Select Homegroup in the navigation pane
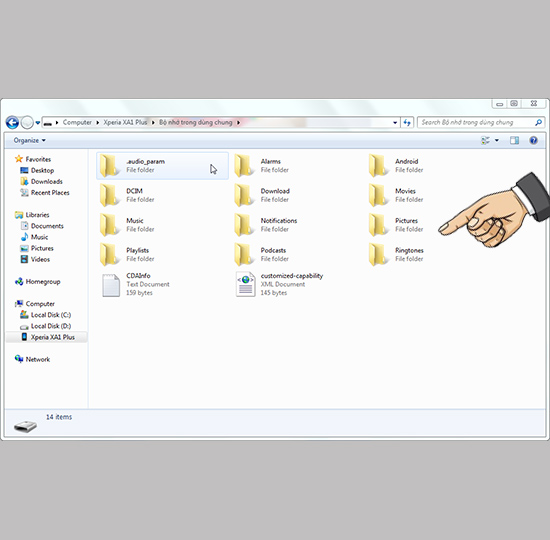The width and height of the screenshot is (550, 540). coord(43,282)
